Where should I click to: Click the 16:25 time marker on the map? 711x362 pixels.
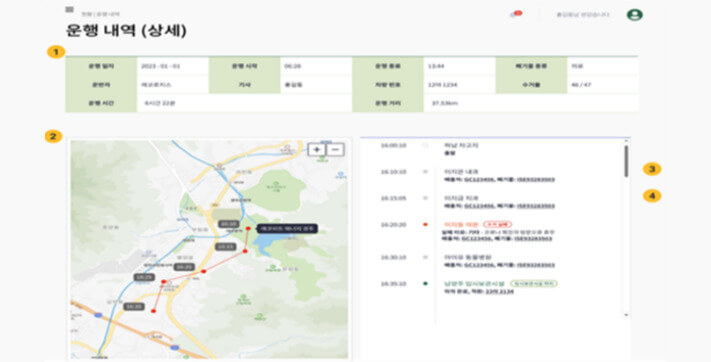[x=144, y=277]
